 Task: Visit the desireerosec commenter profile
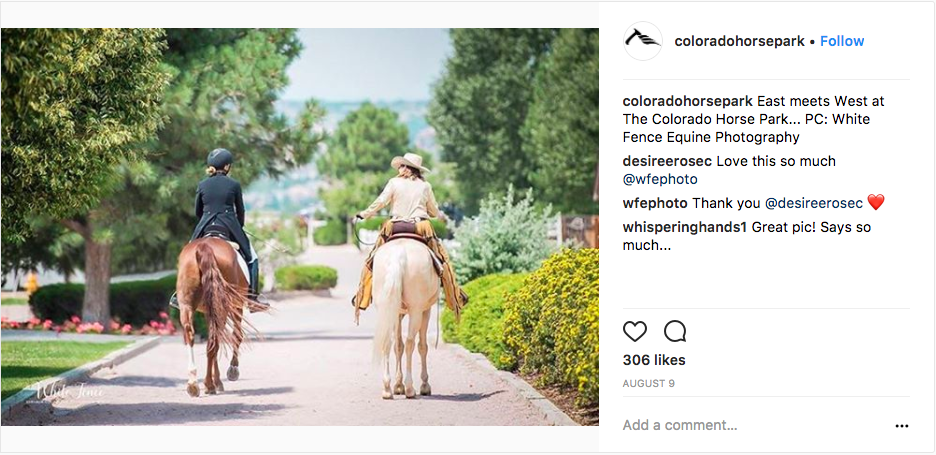coord(667,161)
